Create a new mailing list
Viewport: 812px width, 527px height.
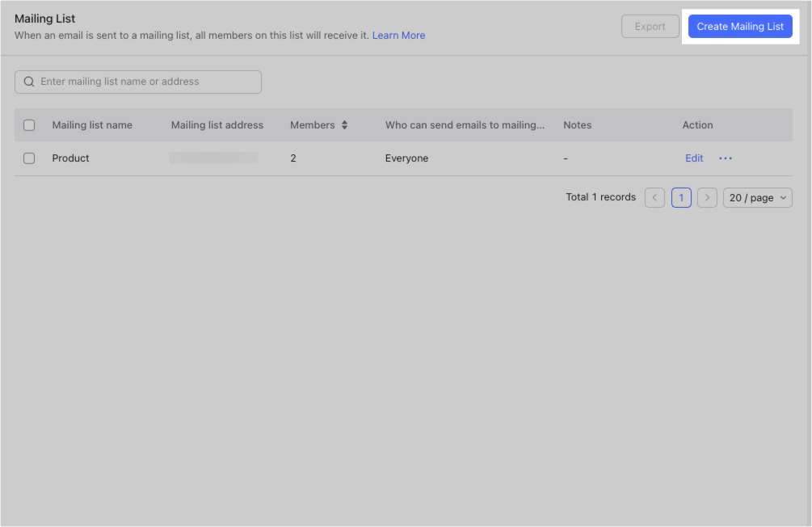(740, 26)
